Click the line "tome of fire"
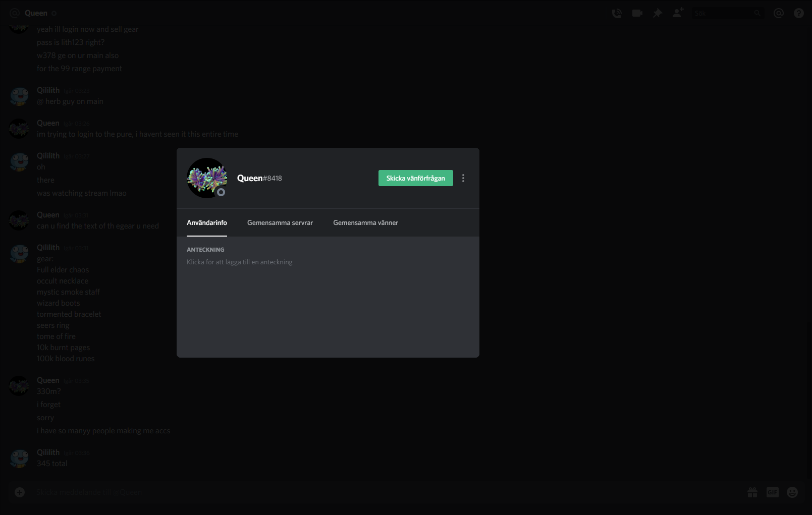 pos(56,336)
